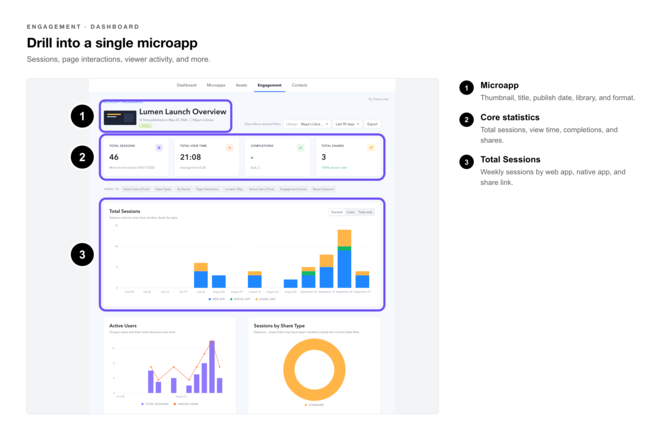Toggle Standard legend under donut chart
The width and height of the screenshot is (670, 431).
(x=314, y=405)
